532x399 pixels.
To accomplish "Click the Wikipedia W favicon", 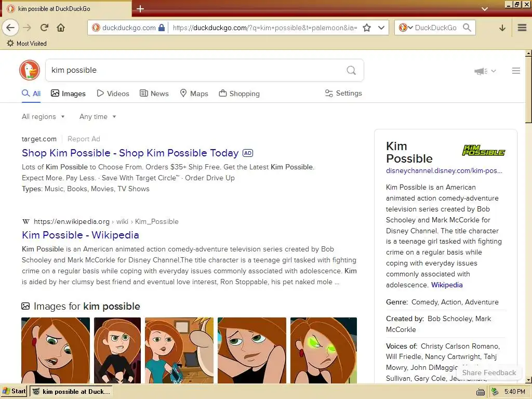I will pos(26,221).
